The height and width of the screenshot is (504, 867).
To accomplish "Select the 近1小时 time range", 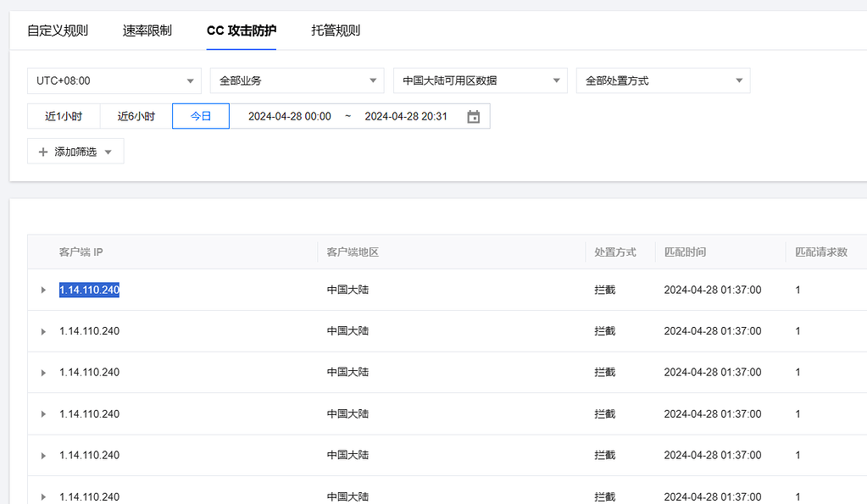I will [x=63, y=116].
